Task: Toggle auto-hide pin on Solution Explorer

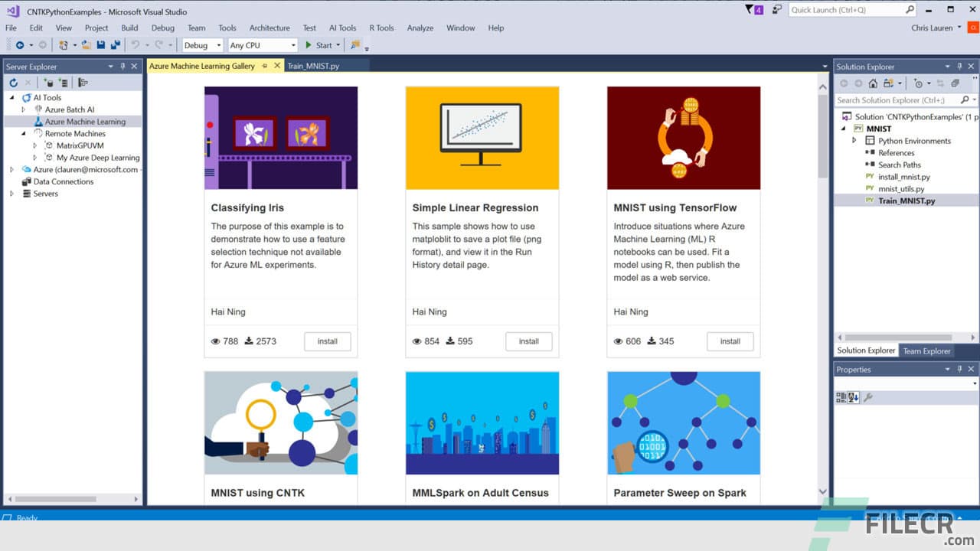Action: click(x=959, y=67)
